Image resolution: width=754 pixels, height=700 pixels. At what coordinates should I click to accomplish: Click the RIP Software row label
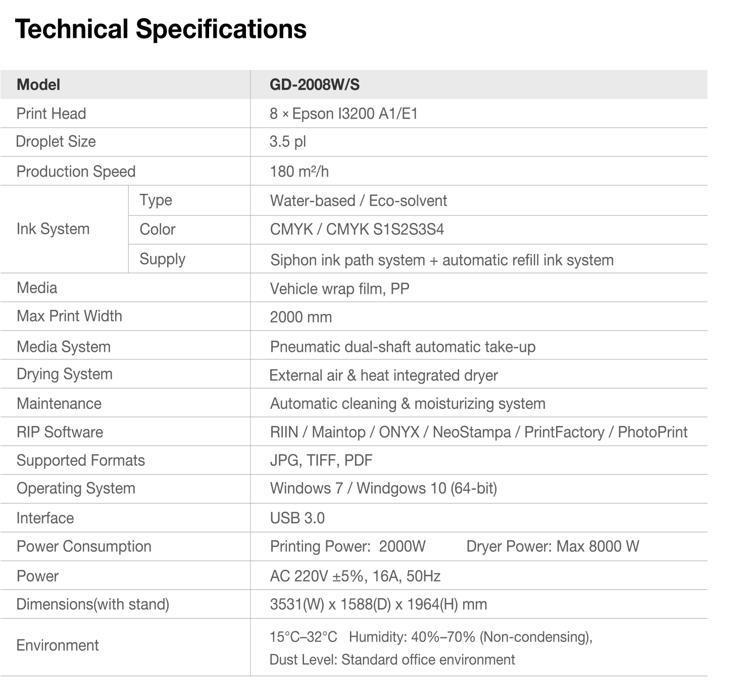(60, 432)
